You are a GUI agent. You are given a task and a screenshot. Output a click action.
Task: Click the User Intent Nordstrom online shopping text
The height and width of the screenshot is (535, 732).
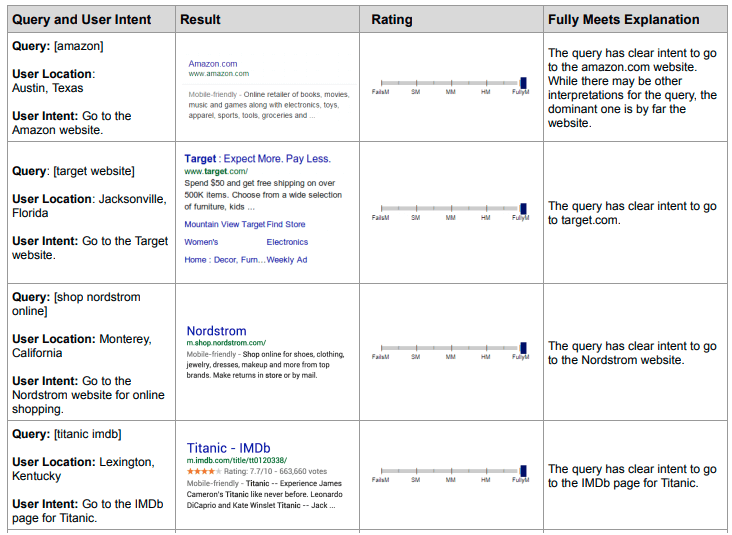[x=88, y=395]
